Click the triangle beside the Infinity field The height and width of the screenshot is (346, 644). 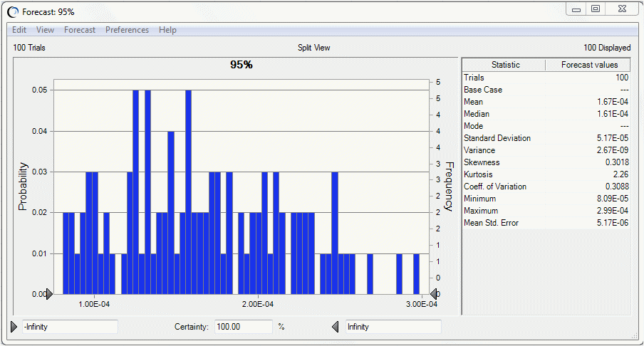point(336,327)
